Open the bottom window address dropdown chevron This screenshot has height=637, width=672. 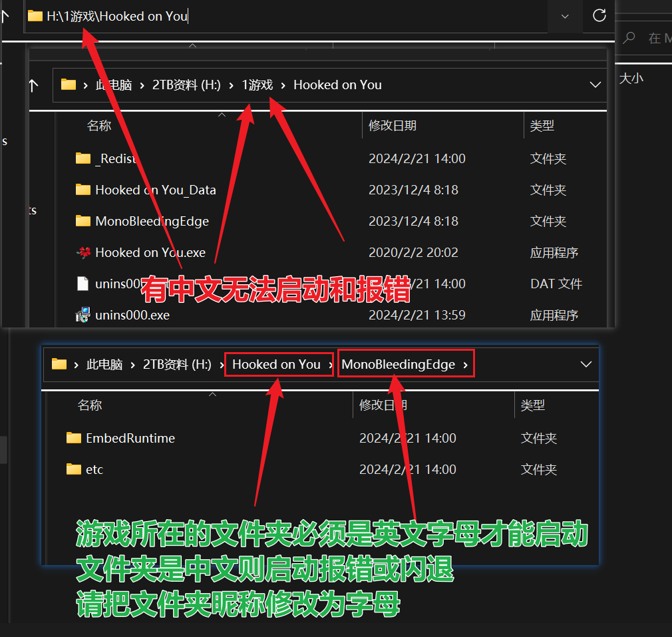coord(586,364)
